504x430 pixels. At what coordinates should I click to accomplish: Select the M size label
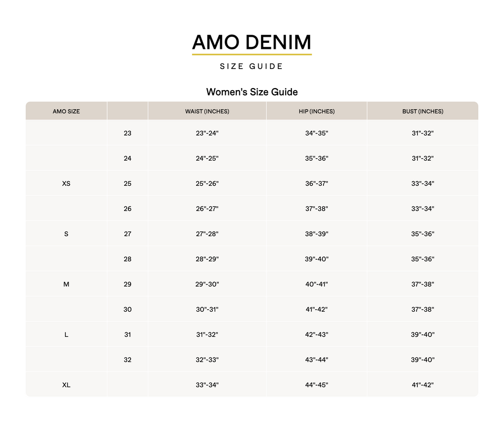click(x=66, y=284)
